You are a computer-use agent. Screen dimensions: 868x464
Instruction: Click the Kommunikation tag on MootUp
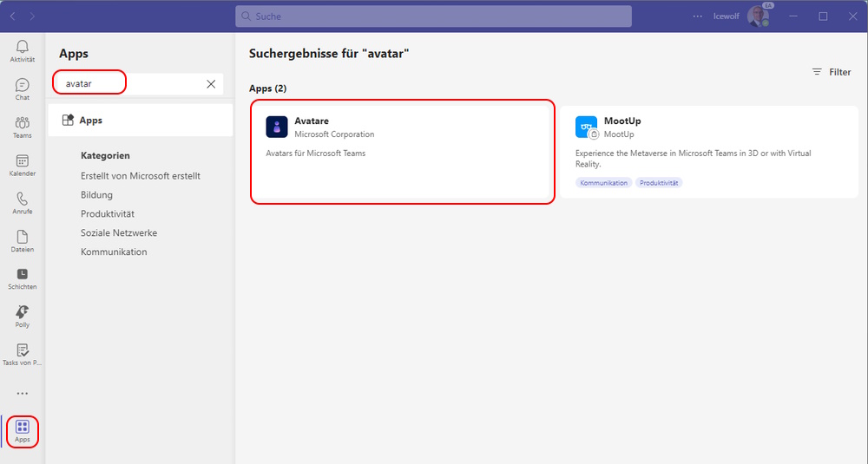pyautogui.click(x=603, y=182)
